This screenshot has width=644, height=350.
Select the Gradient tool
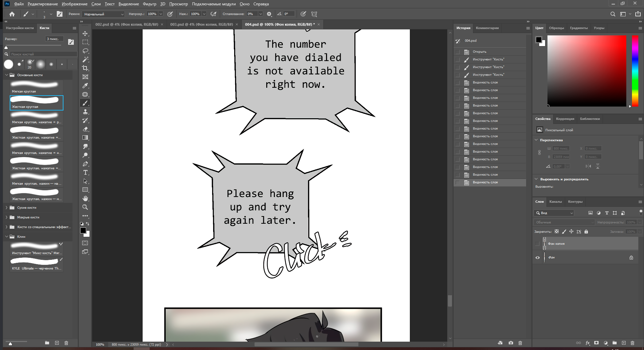pos(85,138)
